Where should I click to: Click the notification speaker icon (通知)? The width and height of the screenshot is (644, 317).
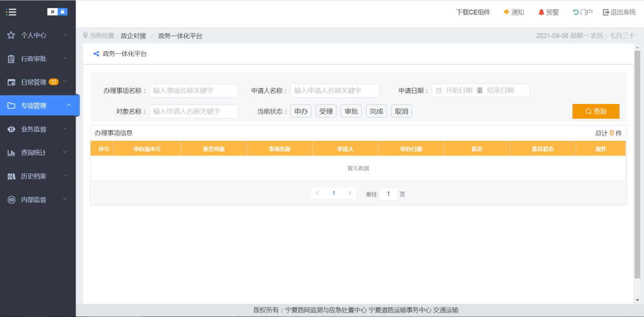[506, 12]
